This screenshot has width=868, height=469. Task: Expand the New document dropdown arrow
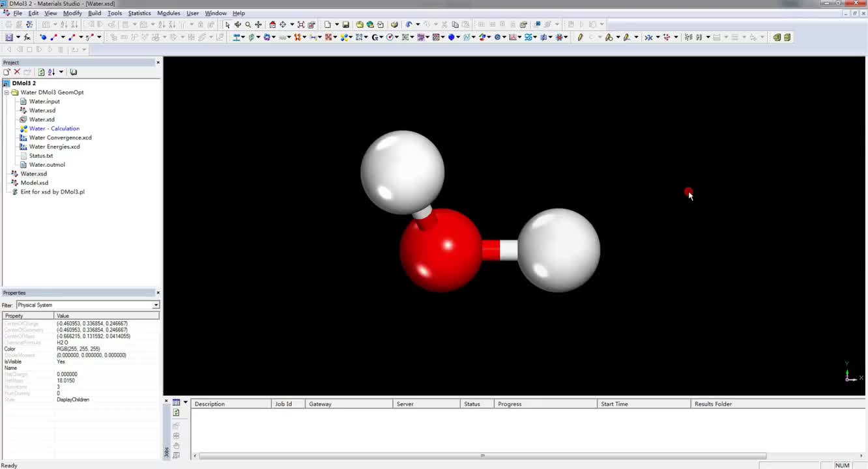click(x=336, y=25)
